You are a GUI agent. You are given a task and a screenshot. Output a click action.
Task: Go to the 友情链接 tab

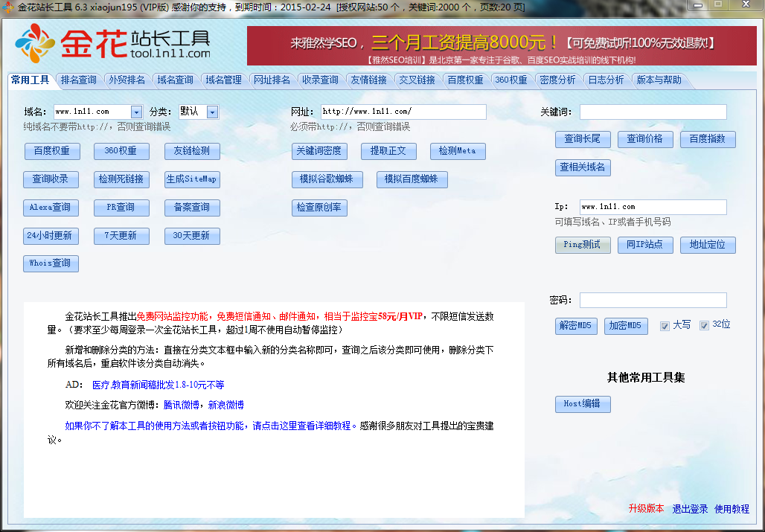pyautogui.click(x=368, y=80)
